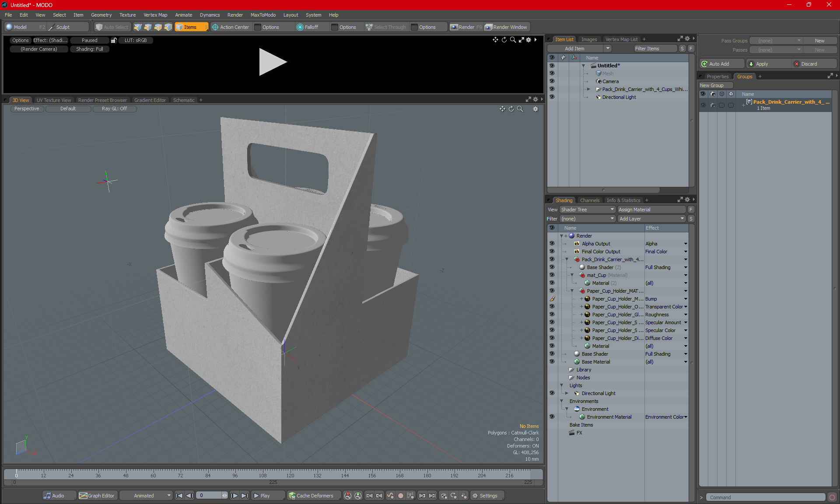Switch to the Properties tab
The image size is (840, 504).
tap(717, 77)
